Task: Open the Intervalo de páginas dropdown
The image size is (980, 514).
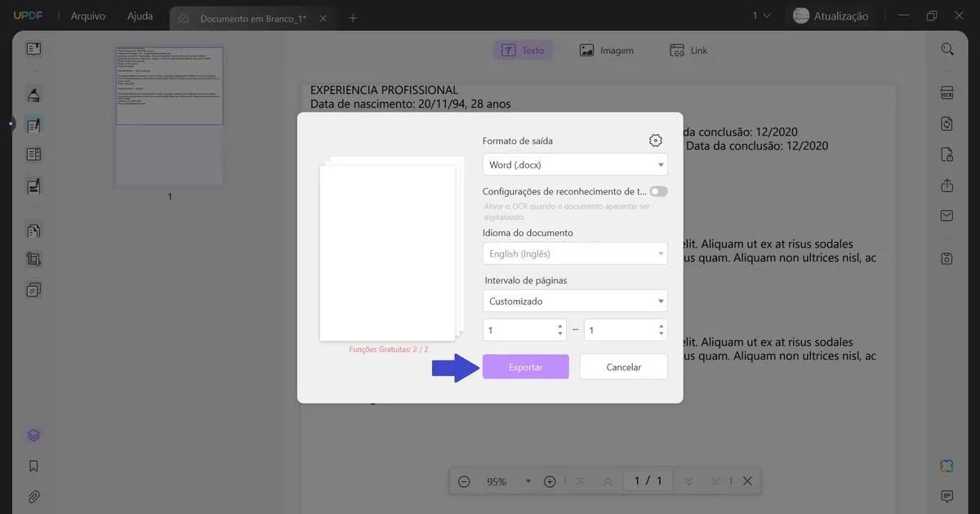Action: coord(575,301)
